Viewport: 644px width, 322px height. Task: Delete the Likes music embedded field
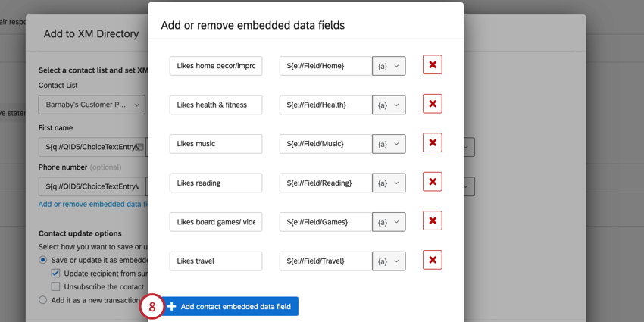433,143
